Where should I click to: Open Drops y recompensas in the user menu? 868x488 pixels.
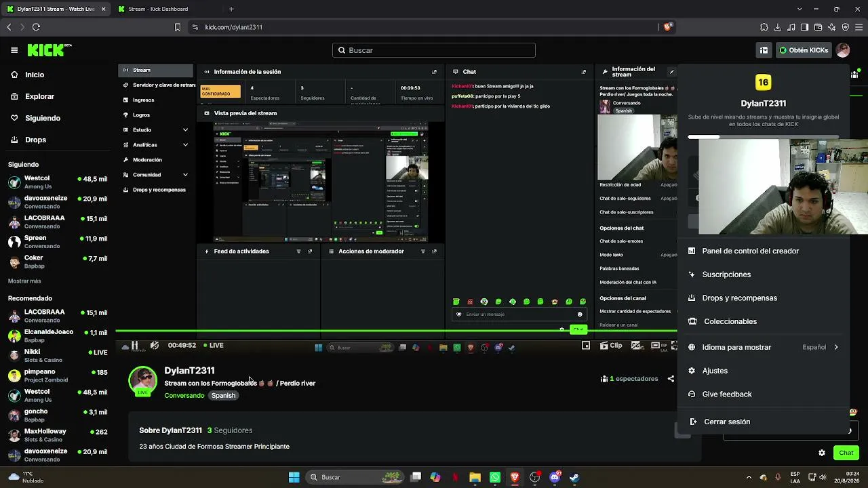(763, 298)
